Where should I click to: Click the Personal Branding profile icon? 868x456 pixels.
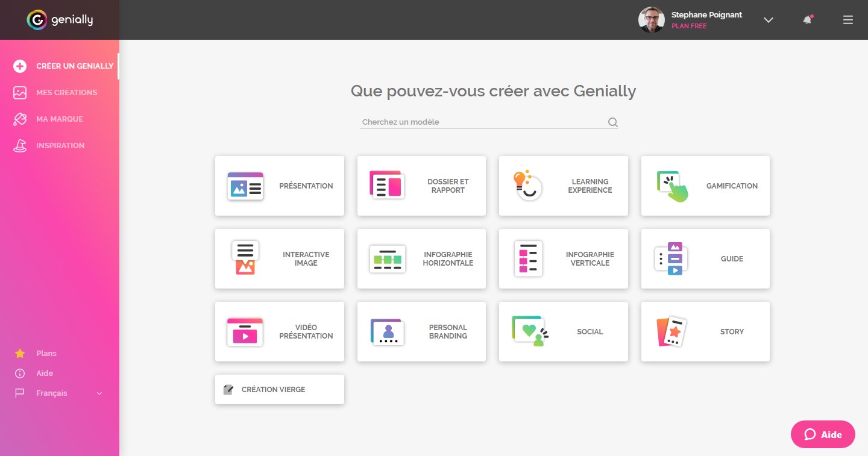[386, 332]
